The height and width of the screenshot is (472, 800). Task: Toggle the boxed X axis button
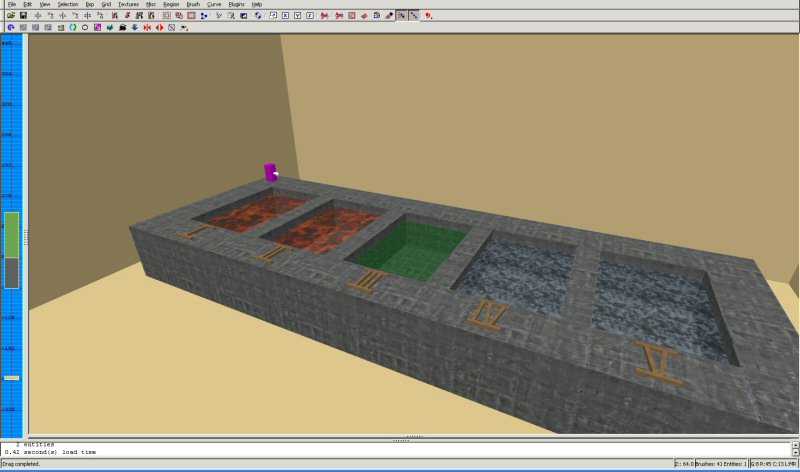click(x=285, y=16)
